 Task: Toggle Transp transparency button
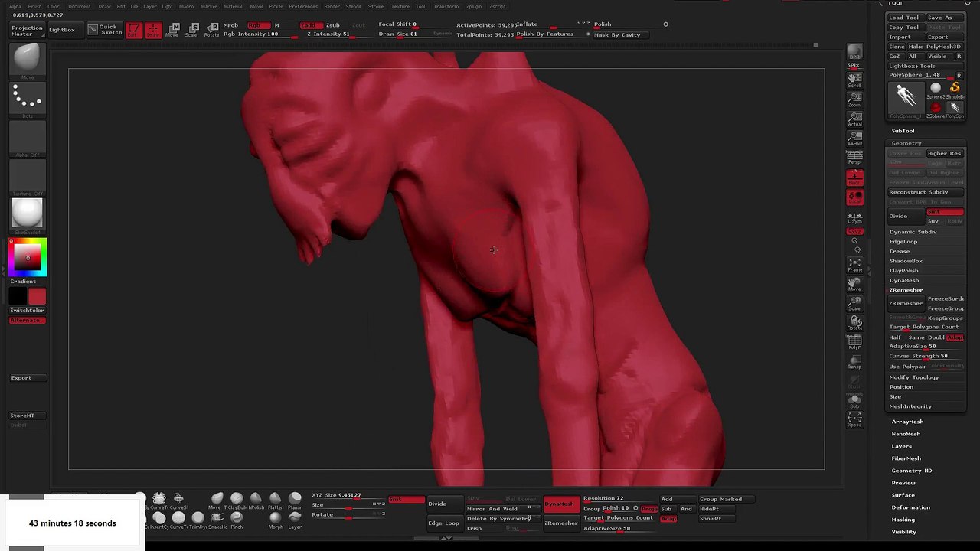pyautogui.click(x=854, y=362)
